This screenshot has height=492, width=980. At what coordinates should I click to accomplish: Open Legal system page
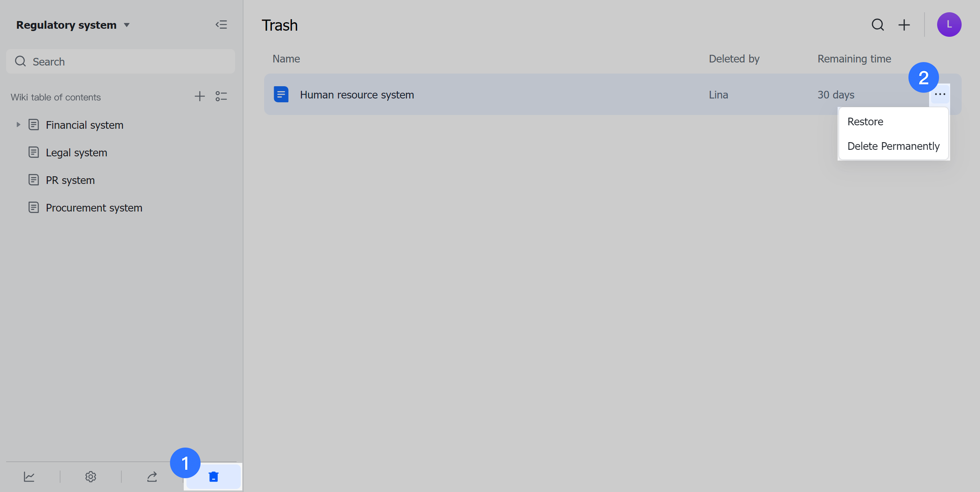(x=76, y=153)
